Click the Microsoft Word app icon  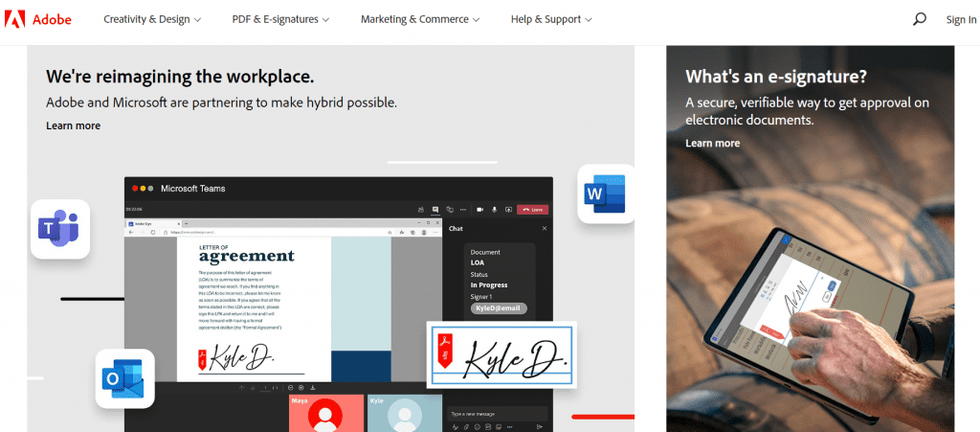(606, 194)
